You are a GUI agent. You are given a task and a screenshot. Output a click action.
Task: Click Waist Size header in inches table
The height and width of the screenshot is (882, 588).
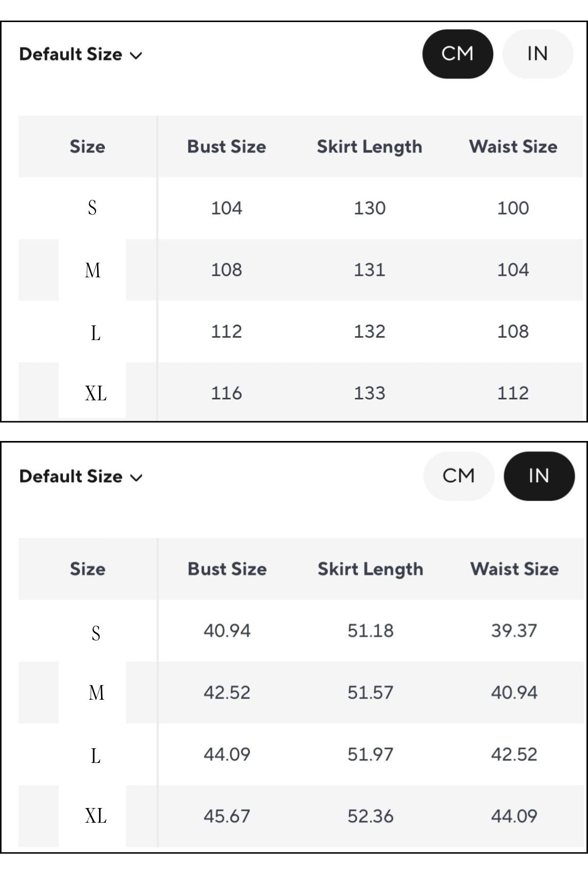[x=514, y=569]
